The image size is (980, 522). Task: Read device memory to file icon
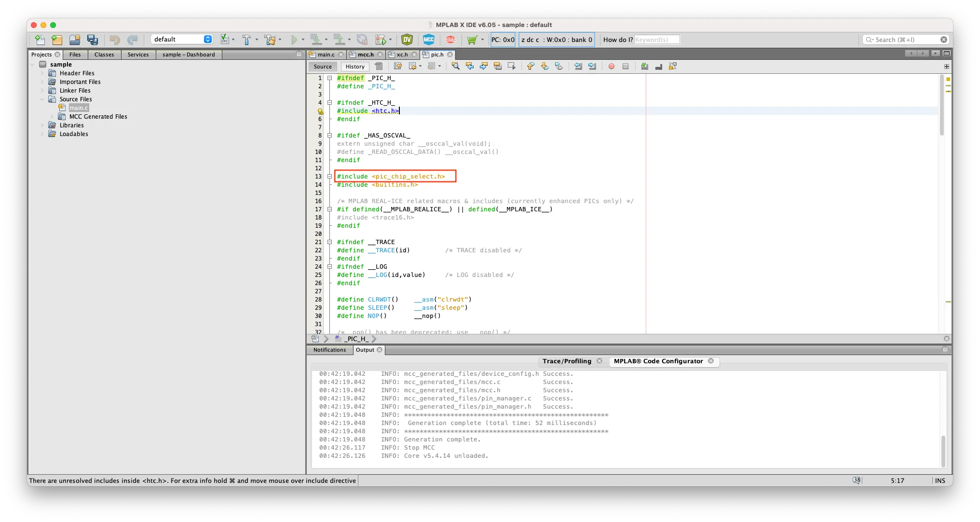[339, 40]
